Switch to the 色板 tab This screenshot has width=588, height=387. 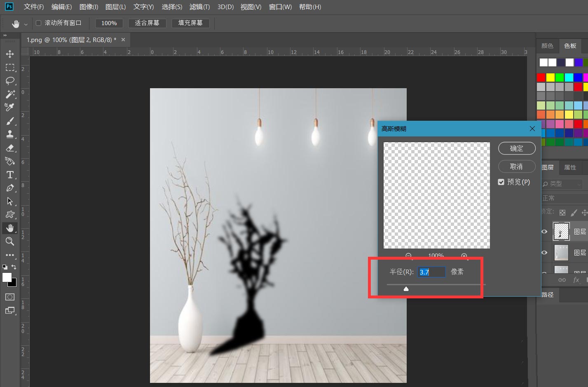tap(570, 46)
